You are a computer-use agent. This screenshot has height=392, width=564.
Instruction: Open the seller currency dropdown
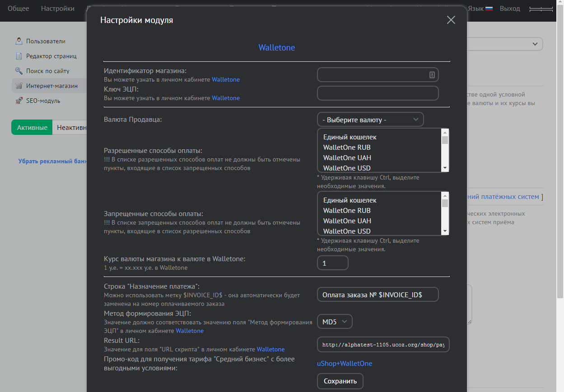(x=370, y=120)
